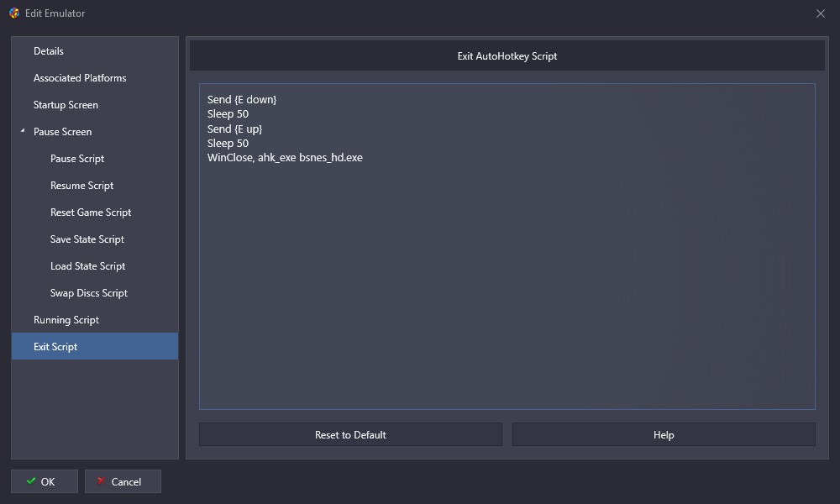Screen dimensions: 840x504
Task: Click the 'Exit AutoHotkey Script' header
Action: (507, 55)
